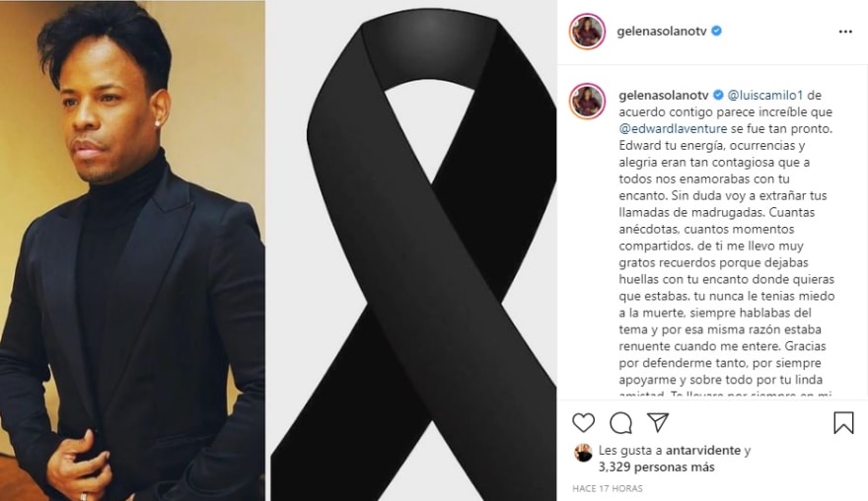This screenshot has width=868, height=501.
Task: Click the HACE 17 HORAS timestamp
Action: click(608, 488)
